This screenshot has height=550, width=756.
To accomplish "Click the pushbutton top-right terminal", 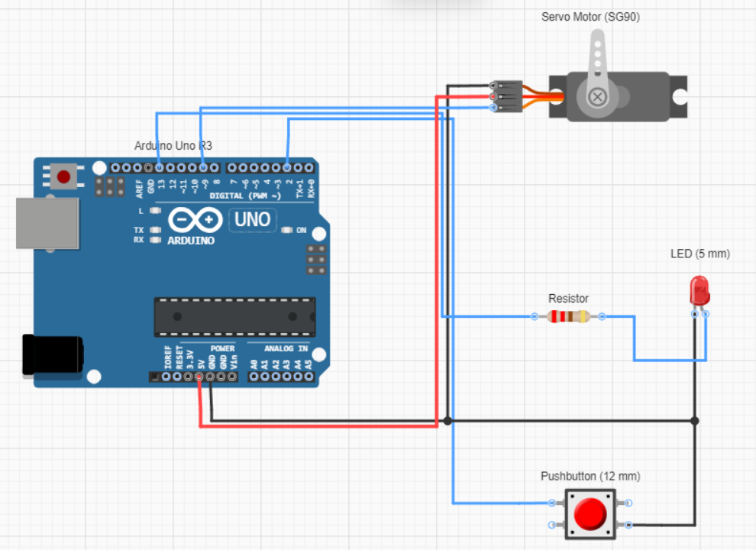I will point(628,503).
